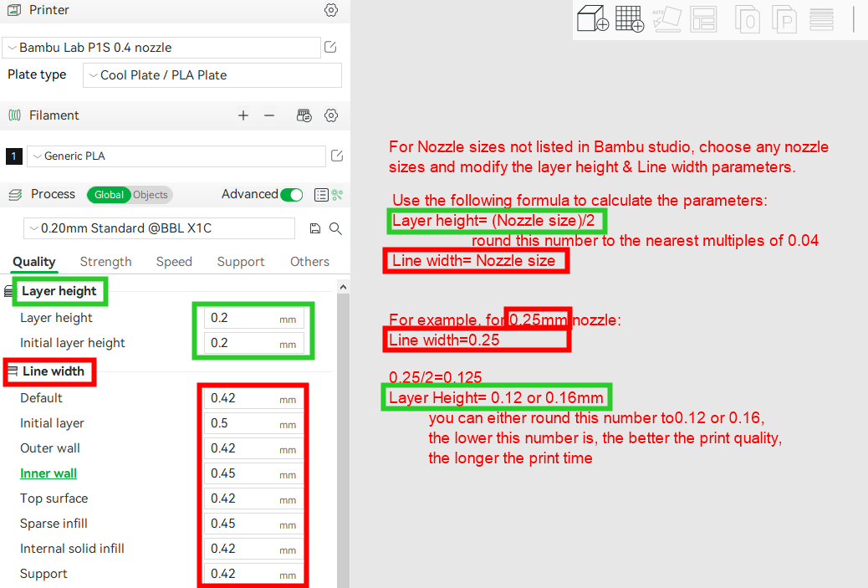Click the AMS filament sync icon
Image resolution: width=868 pixels, height=588 pixels.
point(304,115)
